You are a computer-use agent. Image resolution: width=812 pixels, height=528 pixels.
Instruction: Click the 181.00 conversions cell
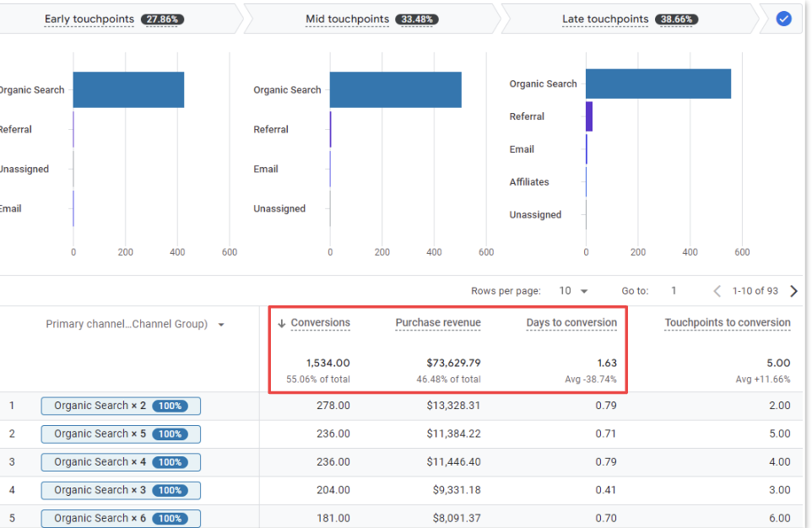tap(333, 518)
